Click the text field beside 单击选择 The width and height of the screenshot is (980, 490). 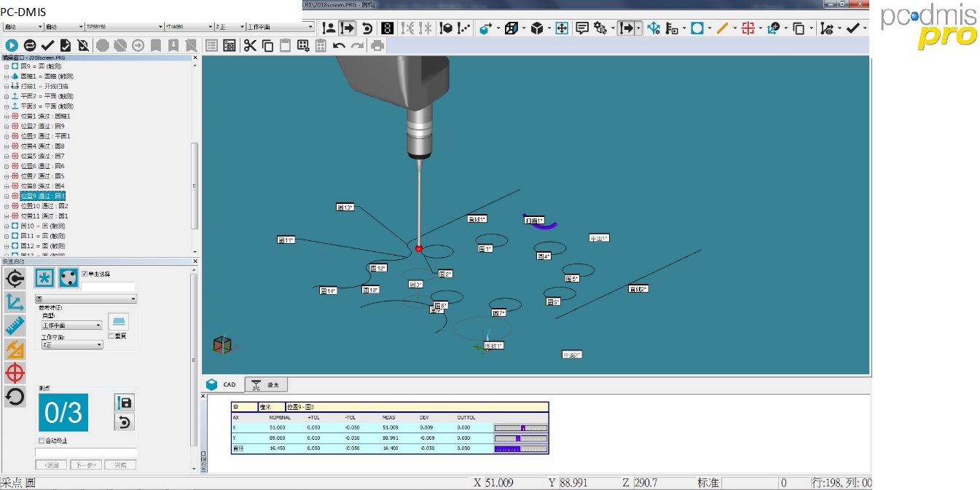click(x=108, y=288)
